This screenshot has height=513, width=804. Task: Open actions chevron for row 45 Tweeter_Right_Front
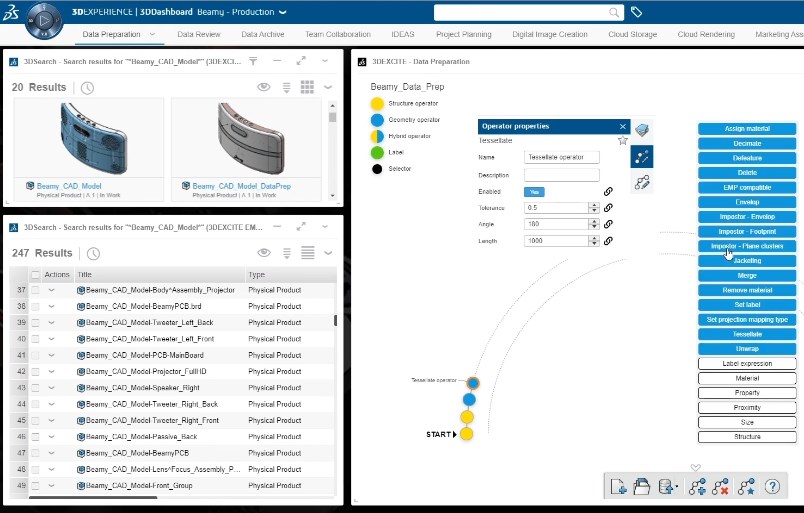click(51, 420)
